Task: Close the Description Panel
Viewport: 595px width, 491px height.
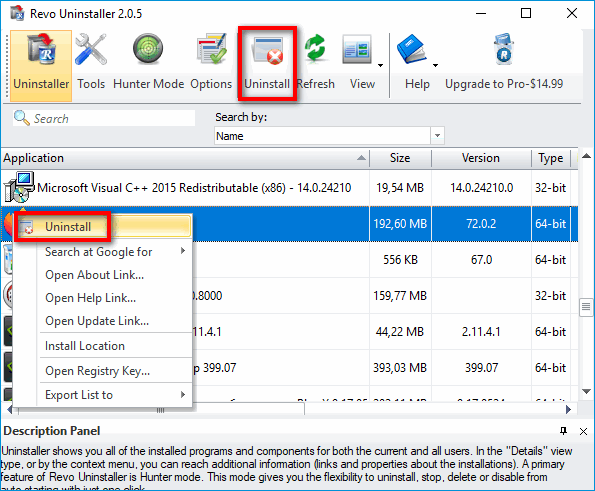Action: point(583,431)
